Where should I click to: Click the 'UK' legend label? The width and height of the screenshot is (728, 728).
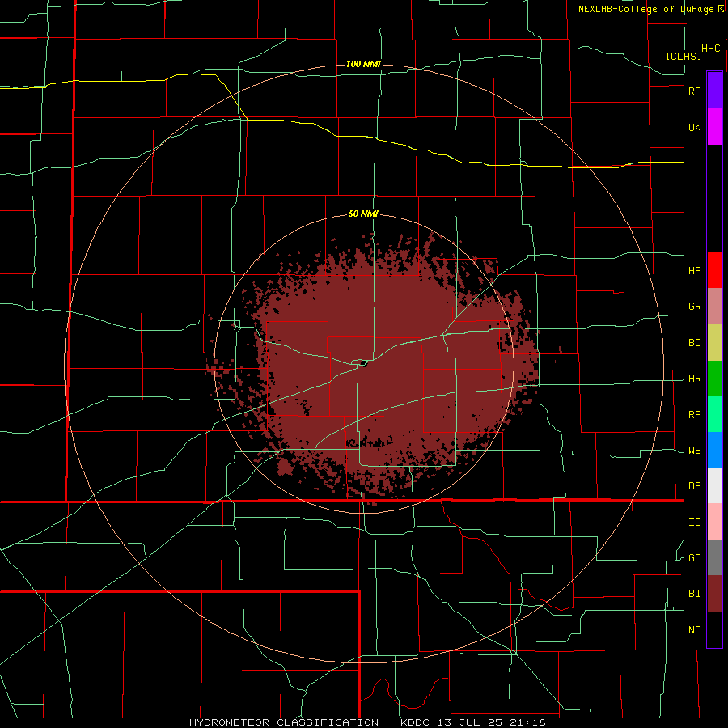[694, 128]
